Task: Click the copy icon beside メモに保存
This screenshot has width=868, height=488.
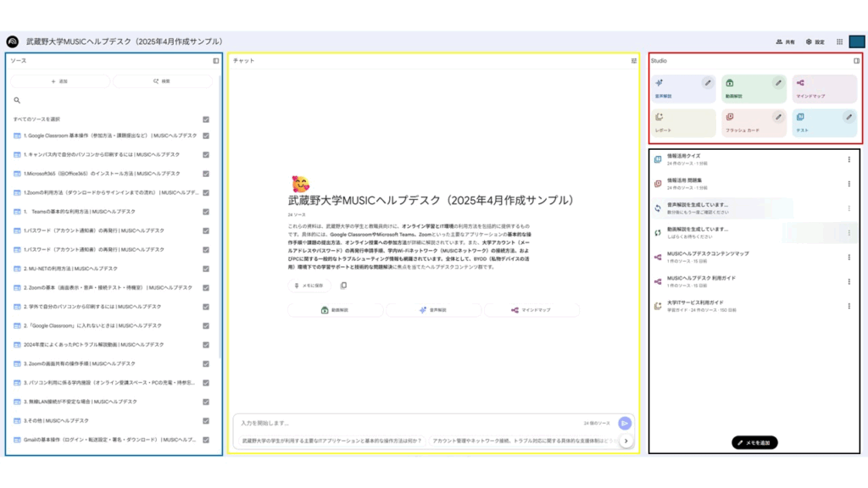Action: (343, 286)
